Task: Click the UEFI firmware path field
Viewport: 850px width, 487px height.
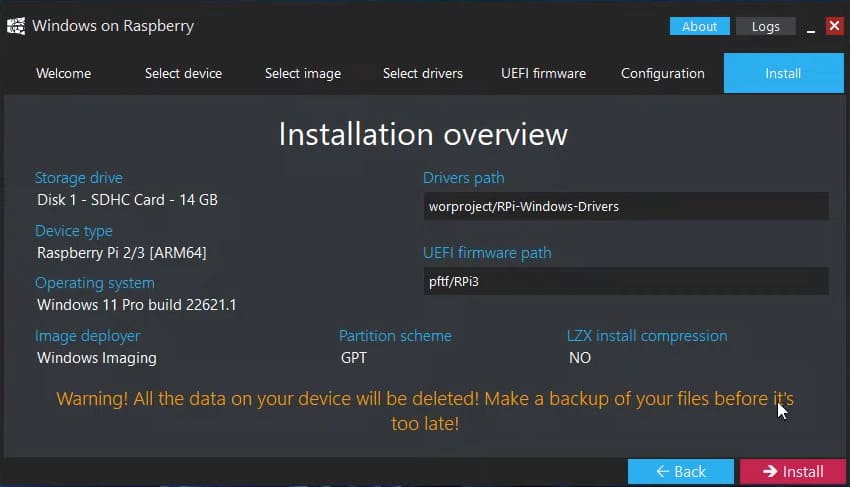Action: [x=626, y=282]
